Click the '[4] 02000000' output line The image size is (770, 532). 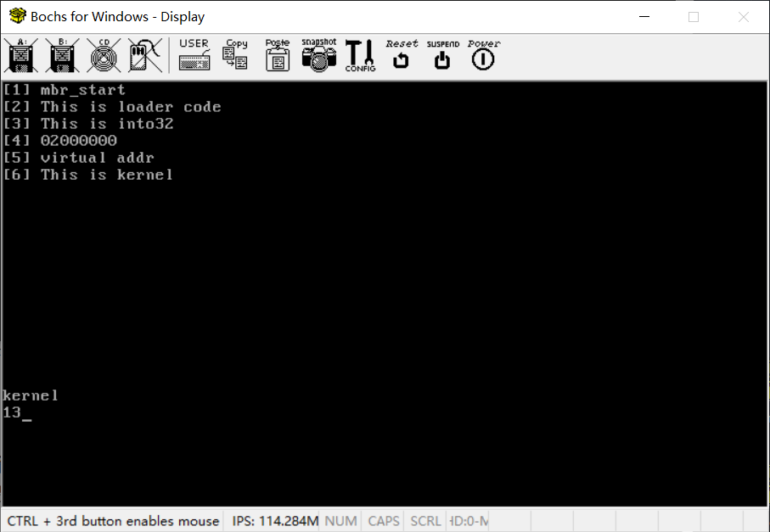(60, 141)
